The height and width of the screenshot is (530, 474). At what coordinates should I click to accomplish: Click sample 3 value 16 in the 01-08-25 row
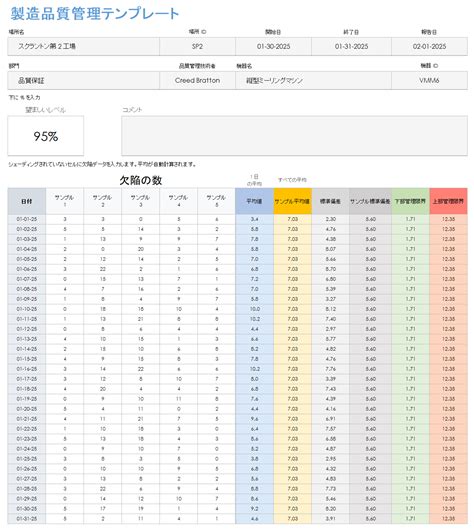click(x=140, y=289)
